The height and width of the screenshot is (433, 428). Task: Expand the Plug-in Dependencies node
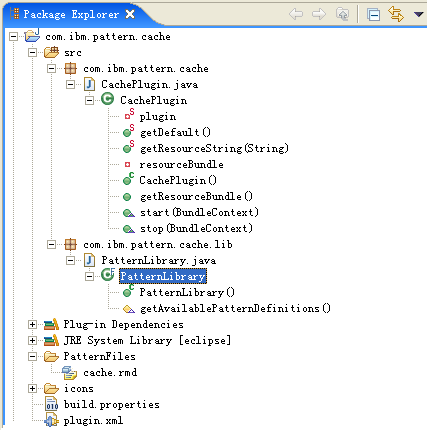click(32, 324)
